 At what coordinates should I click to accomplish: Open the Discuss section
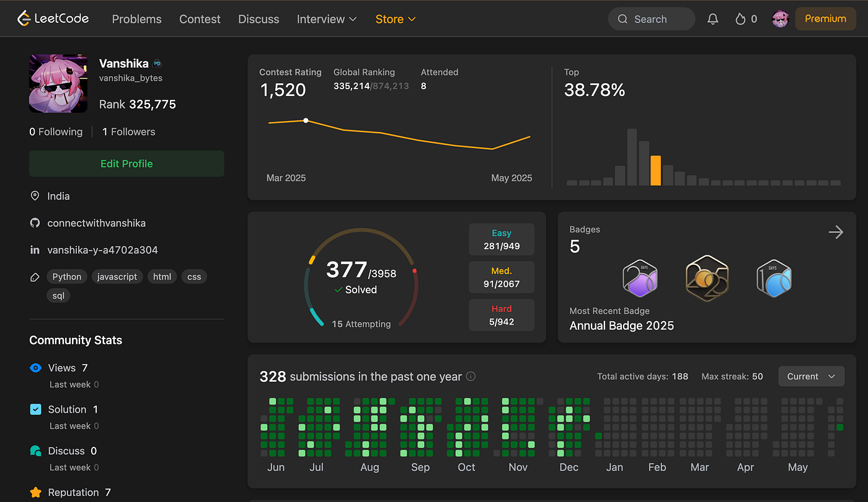(259, 19)
